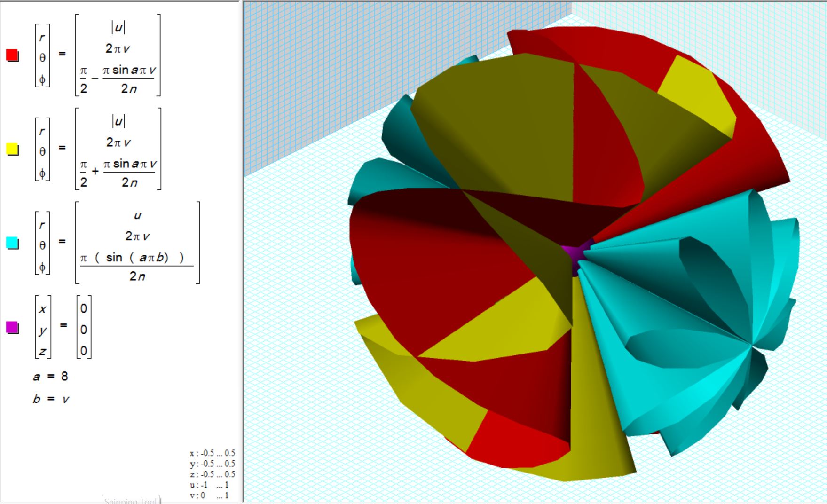Edit the parameter definition a = 8
Viewport: 827px width, 504px height.
click(x=51, y=376)
